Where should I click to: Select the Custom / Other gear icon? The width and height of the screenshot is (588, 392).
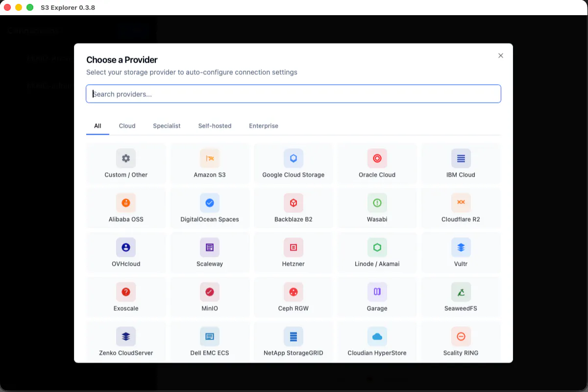point(126,158)
